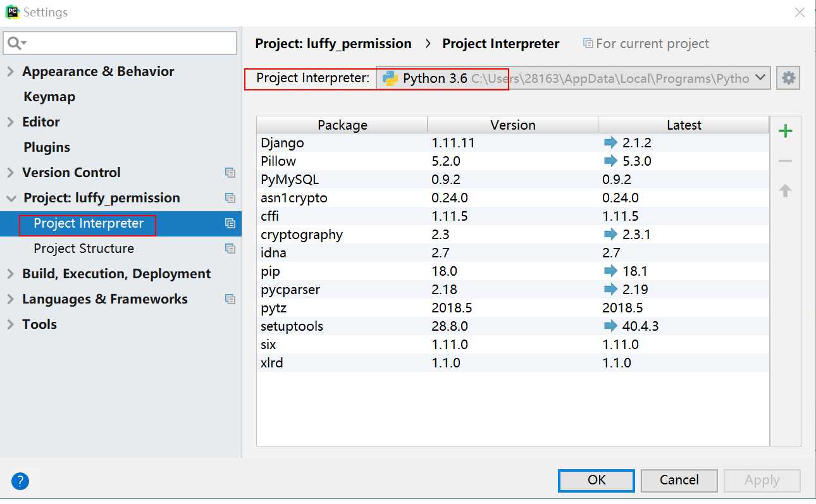
Task: Select the xlrd package row
Action: 513,363
